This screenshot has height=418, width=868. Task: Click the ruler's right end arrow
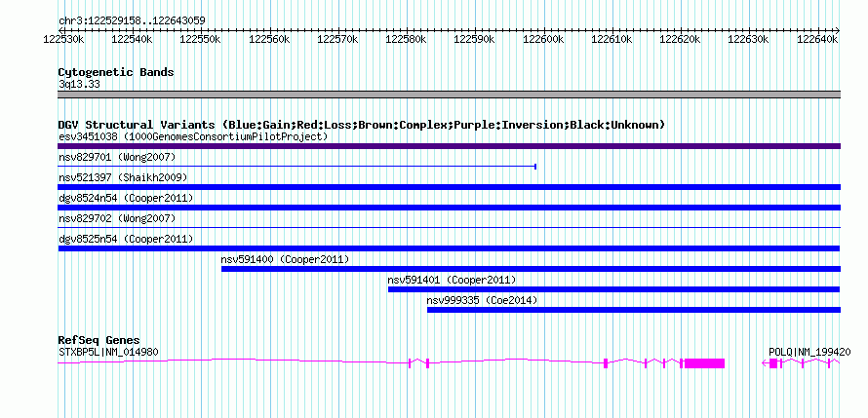pos(838,30)
